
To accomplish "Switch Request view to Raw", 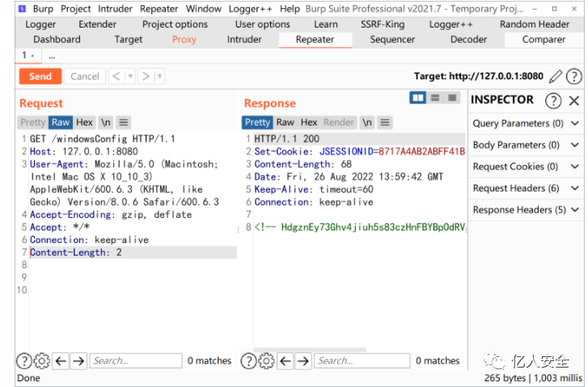I will [61, 122].
